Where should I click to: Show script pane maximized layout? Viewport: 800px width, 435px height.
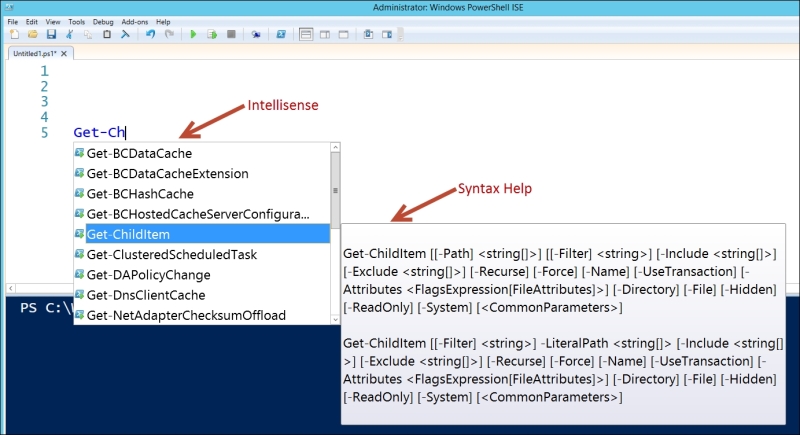click(x=343, y=34)
